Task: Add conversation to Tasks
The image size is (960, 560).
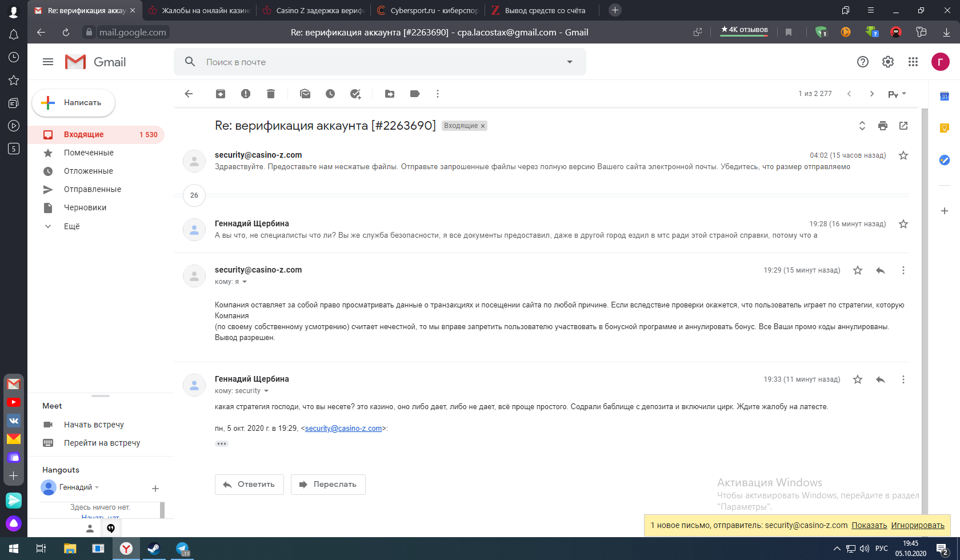Action: point(355,94)
